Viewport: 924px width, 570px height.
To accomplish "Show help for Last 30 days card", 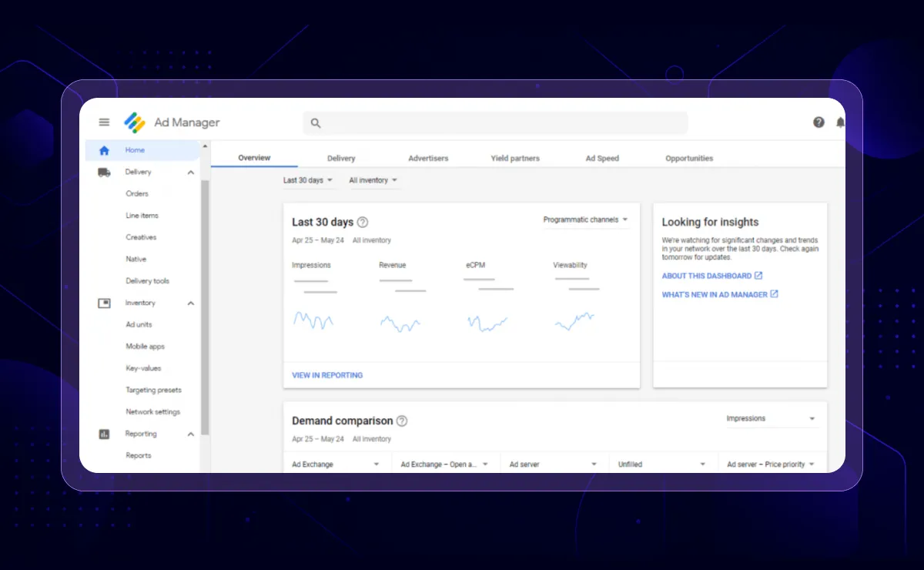I will [363, 223].
